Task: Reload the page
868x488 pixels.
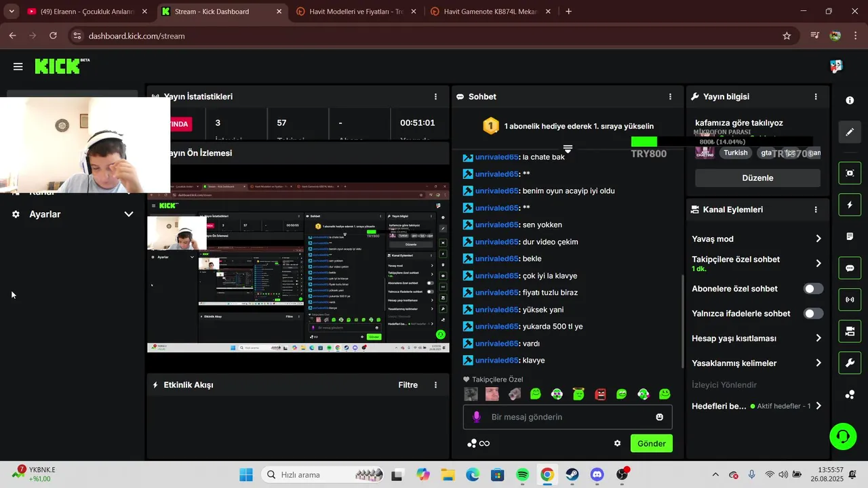Action: tap(53, 36)
